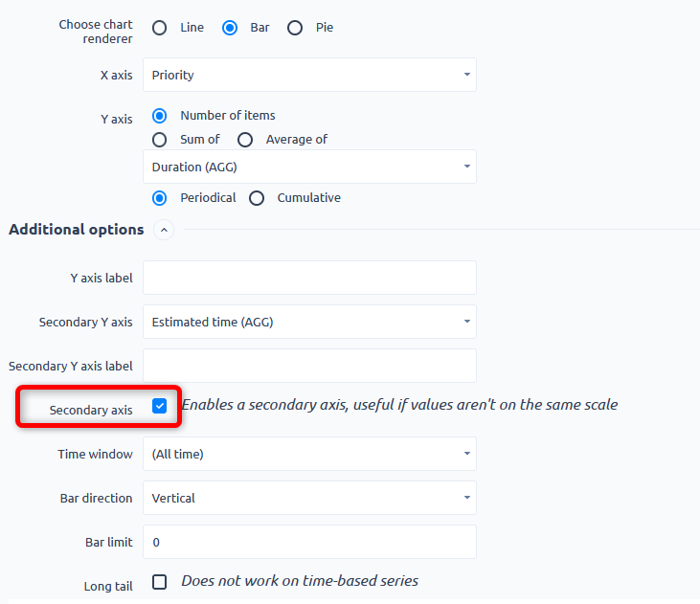Select the Line chart renderer
The height and width of the screenshot is (604, 700).
[x=160, y=28]
